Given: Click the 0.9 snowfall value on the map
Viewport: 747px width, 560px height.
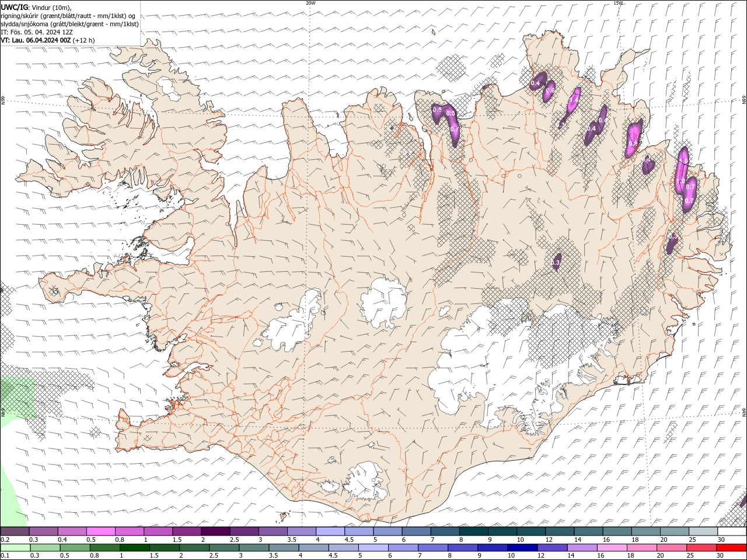Looking at the screenshot, I should pos(633,143).
